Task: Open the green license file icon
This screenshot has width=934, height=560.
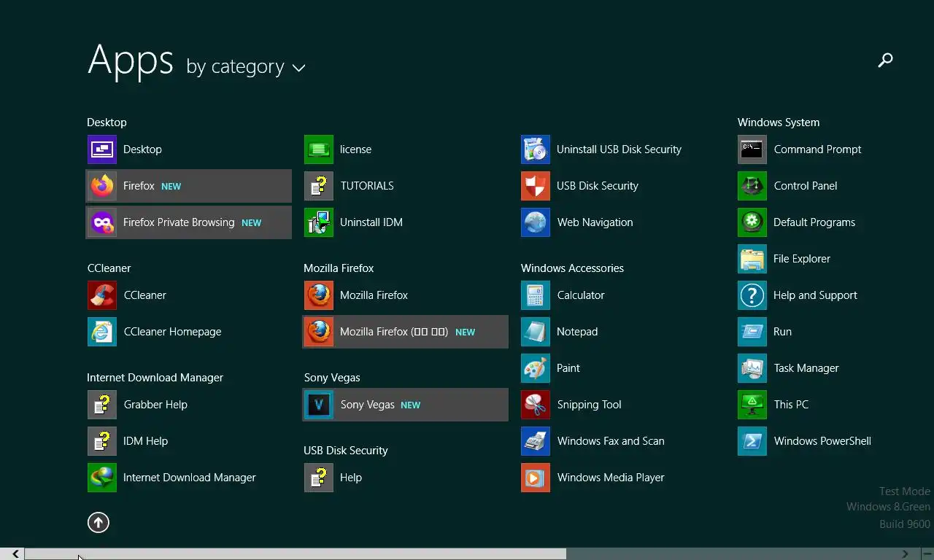Action: point(319,149)
